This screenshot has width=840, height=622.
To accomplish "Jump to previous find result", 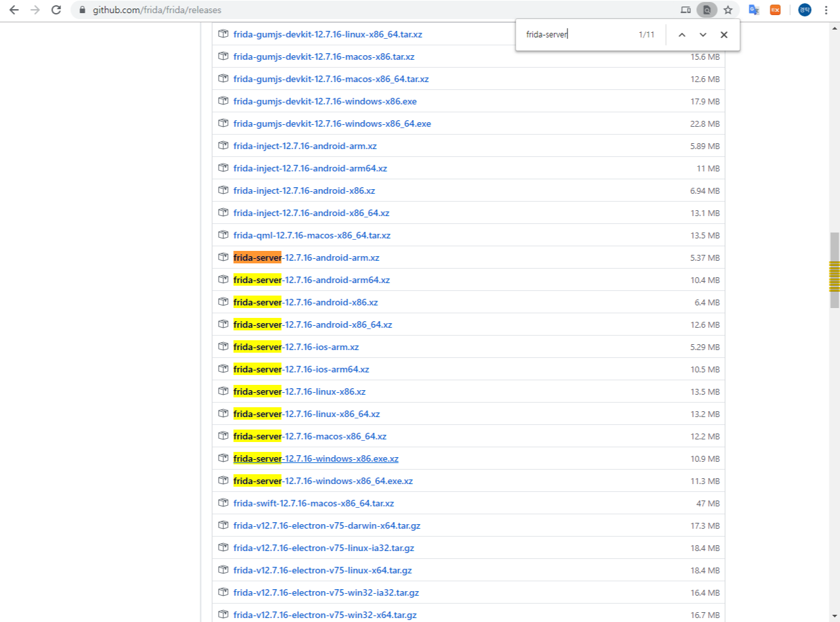I will pyautogui.click(x=682, y=35).
